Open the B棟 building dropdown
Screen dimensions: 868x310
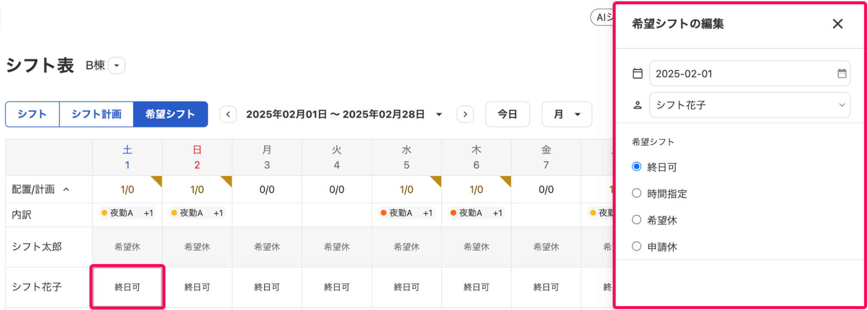coord(116,65)
